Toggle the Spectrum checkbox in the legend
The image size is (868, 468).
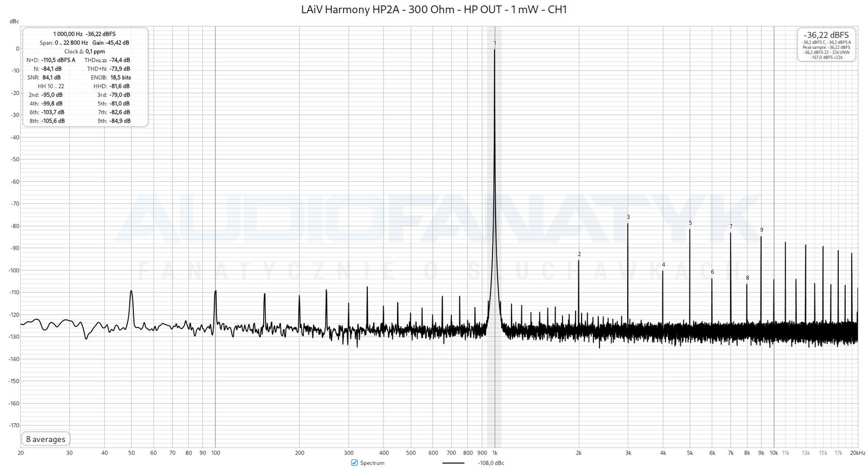click(355, 463)
